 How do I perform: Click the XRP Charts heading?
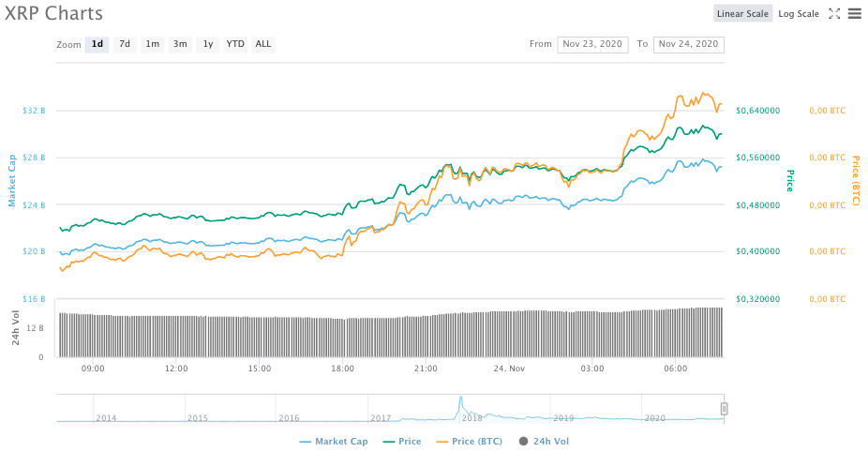[53, 13]
